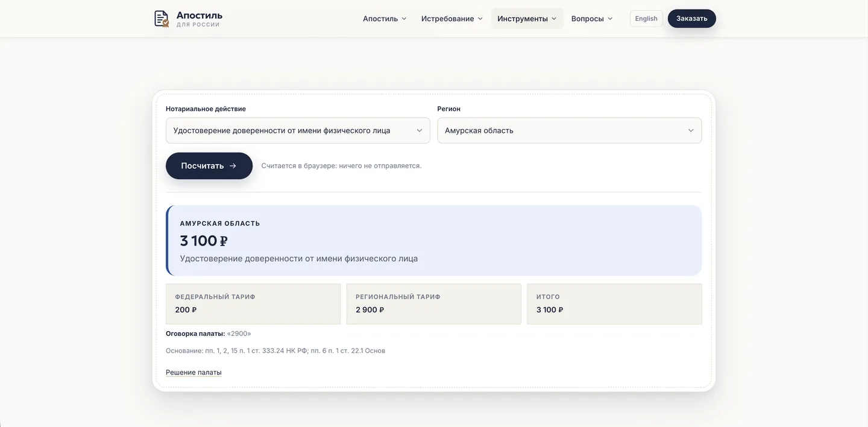The height and width of the screenshot is (427, 868).
Task: Switch language with the English button
Action: tap(646, 19)
